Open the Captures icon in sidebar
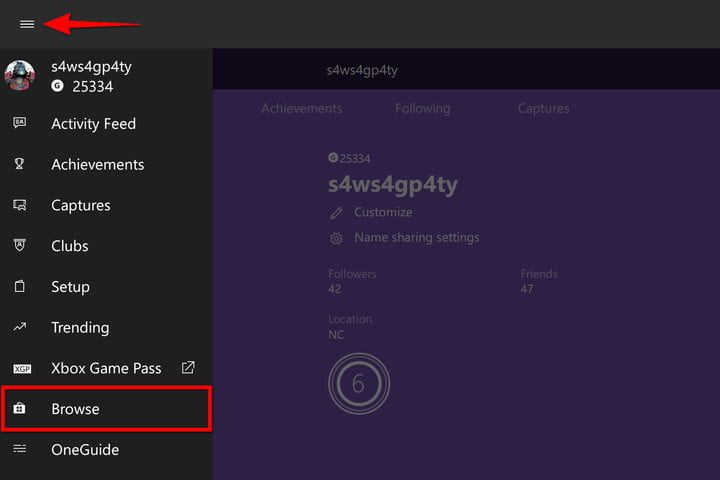The width and height of the screenshot is (720, 480). (x=20, y=206)
